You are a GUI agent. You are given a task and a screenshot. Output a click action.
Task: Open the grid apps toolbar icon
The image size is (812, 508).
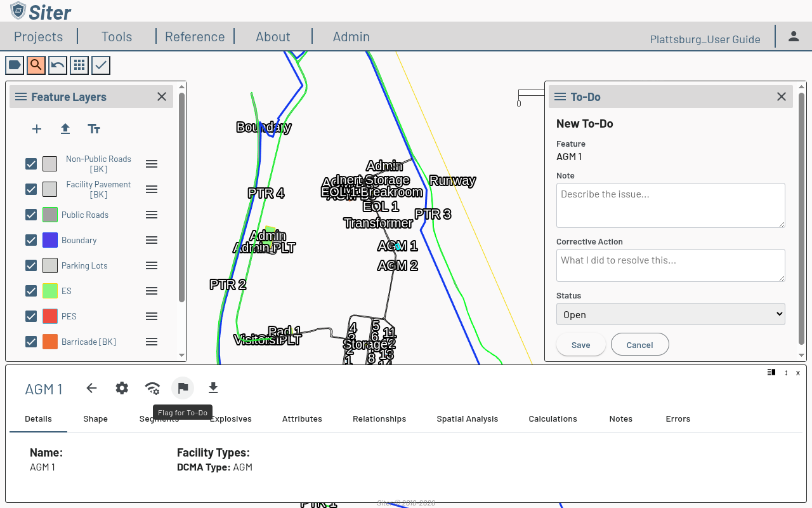point(79,65)
